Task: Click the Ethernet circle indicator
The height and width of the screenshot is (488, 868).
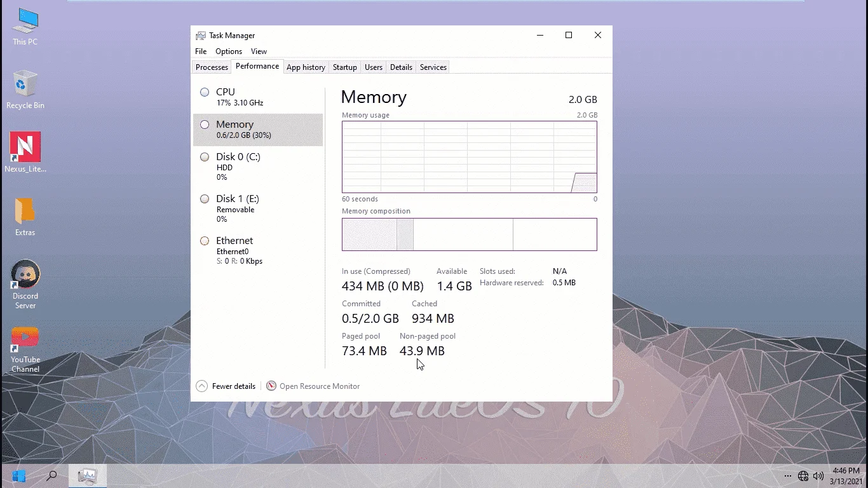Action: 205,241
